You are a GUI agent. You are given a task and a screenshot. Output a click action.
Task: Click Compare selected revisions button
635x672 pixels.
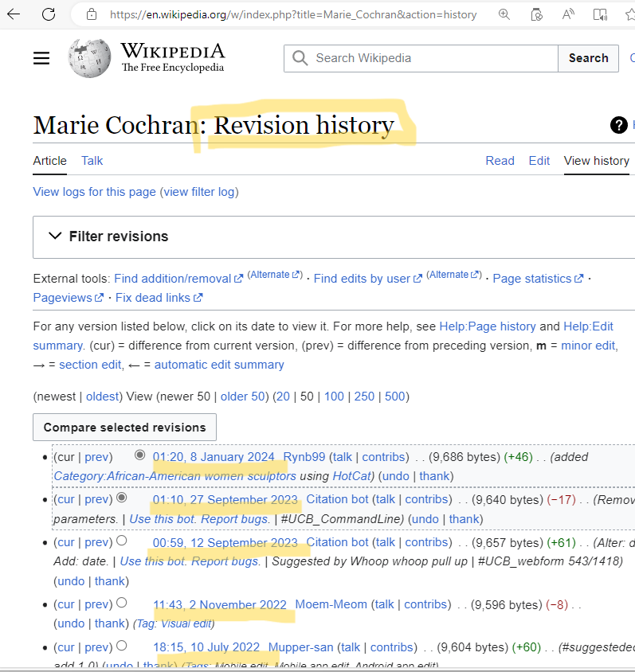coord(125,428)
